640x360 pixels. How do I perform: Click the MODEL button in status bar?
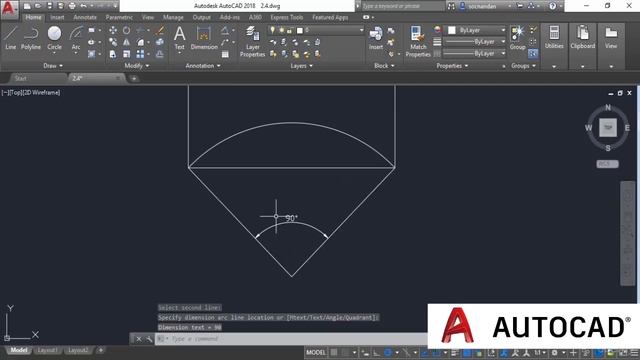click(x=316, y=353)
